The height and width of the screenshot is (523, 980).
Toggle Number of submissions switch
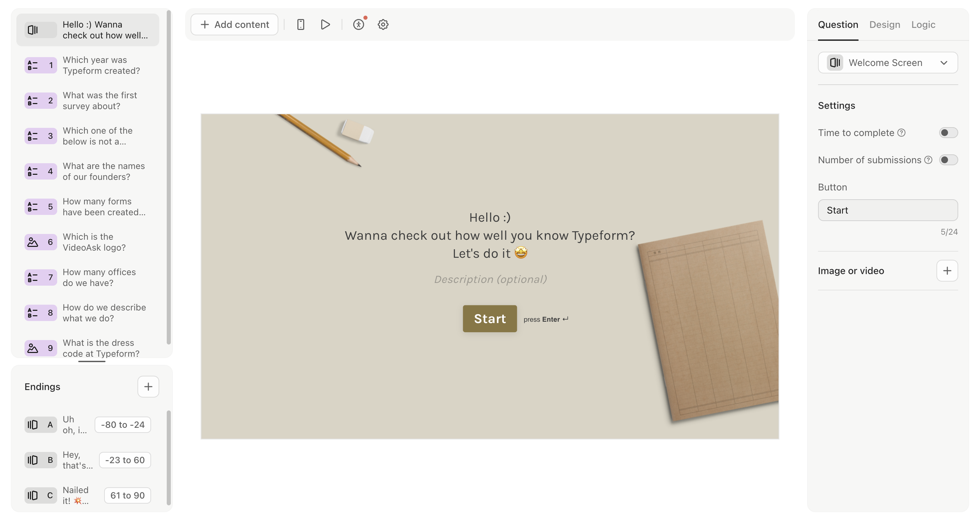(x=948, y=160)
